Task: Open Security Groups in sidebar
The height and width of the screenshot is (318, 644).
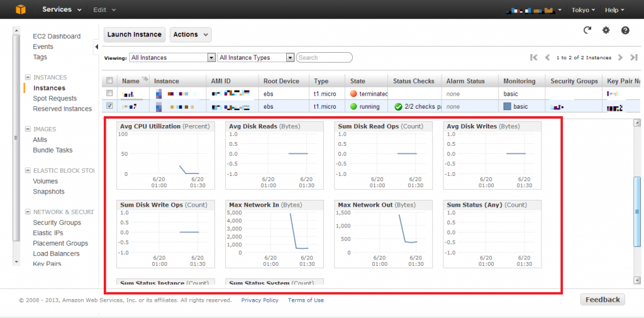Action: click(57, 222)
